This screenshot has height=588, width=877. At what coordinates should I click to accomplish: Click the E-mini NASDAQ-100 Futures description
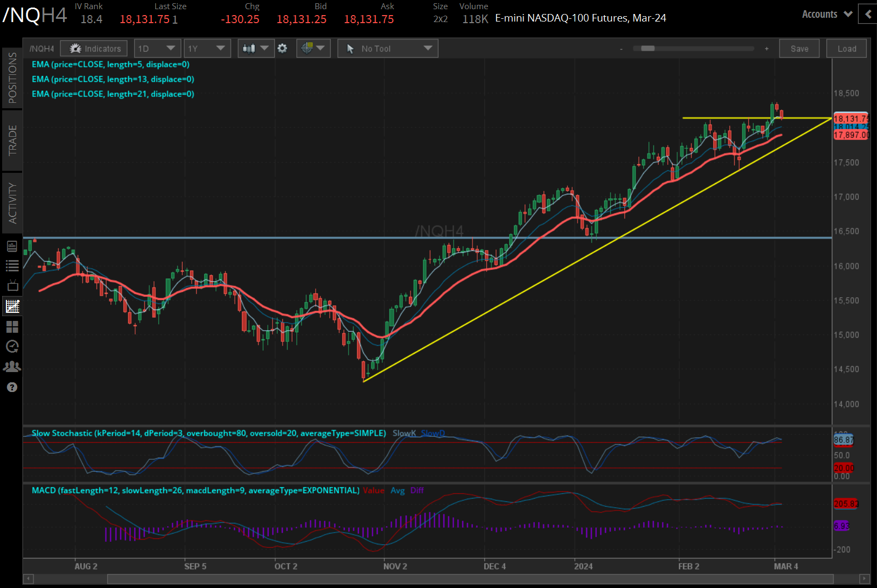point(581,18)
